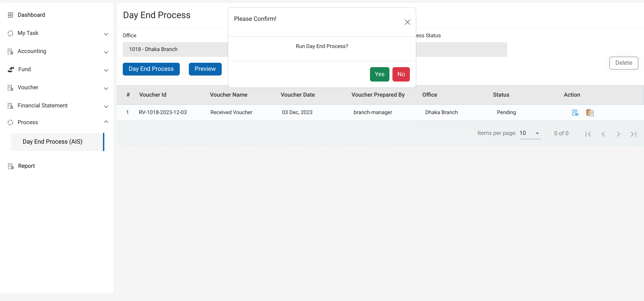The height and width of the screenshot is (301, 644).
Task: Click the Report sidebar icon
Action: [11, 166]
